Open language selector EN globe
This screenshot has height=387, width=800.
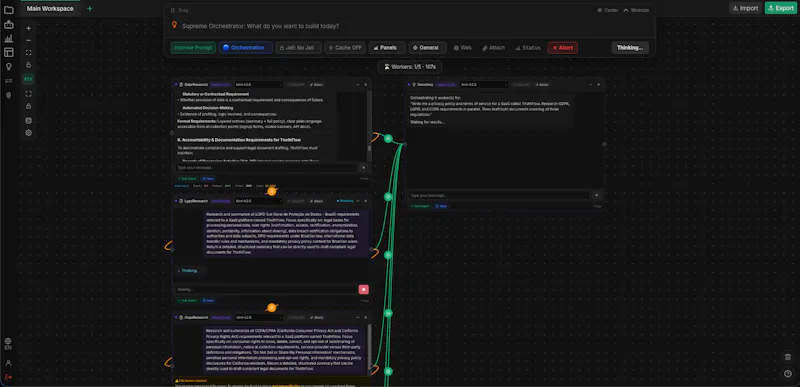click(x=8, y=344)
